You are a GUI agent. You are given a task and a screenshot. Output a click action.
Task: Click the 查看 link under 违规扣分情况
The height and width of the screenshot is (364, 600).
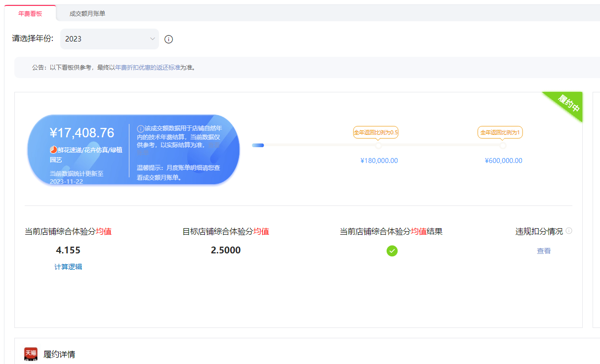tap(544, 251)
